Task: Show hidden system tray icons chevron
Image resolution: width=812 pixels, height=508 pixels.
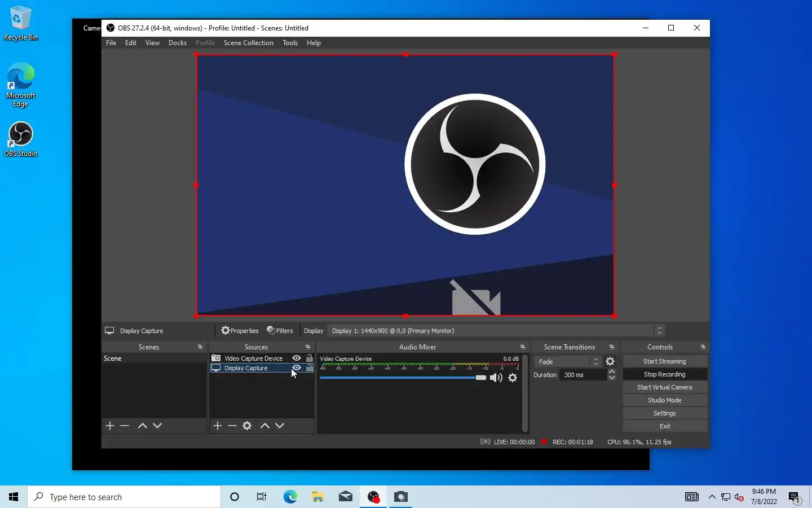Action: point(712,497)
